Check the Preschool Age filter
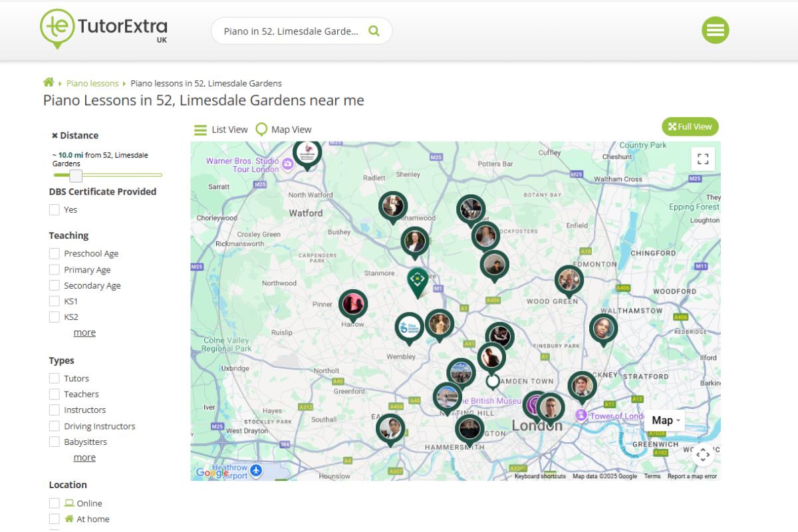Image resolution: width=798 pixels, height=532 pixels. pos(55,253)
